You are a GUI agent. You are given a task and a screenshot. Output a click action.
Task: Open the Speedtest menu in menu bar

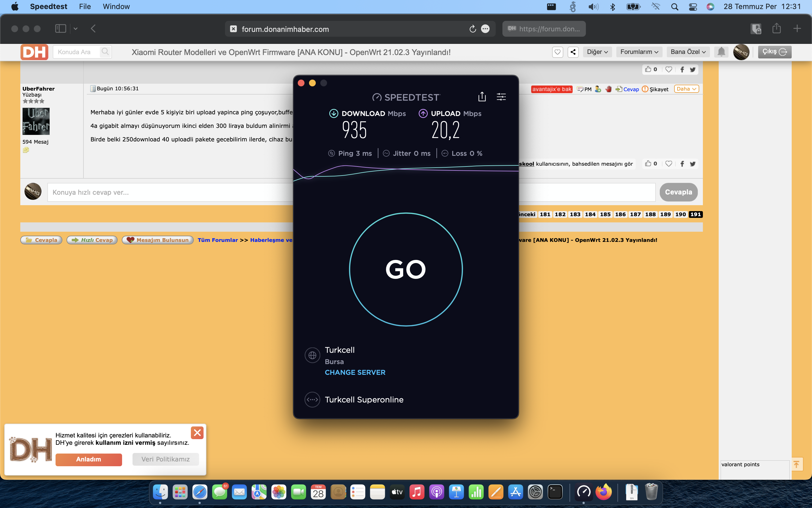point(48,6)
